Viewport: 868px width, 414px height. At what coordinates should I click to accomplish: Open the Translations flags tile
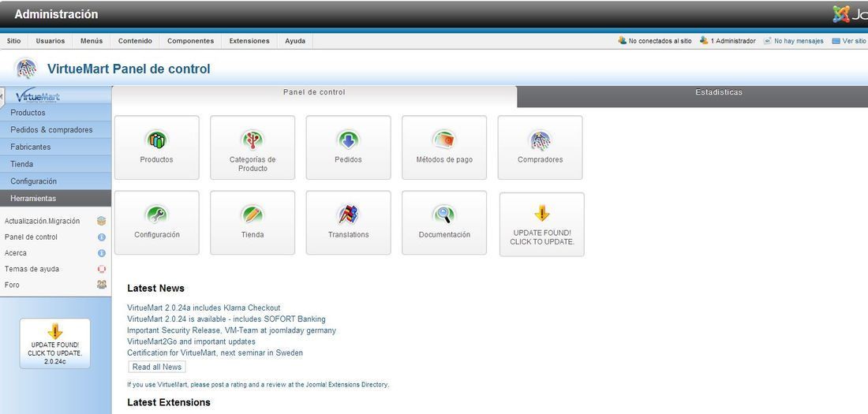point(348,222)
